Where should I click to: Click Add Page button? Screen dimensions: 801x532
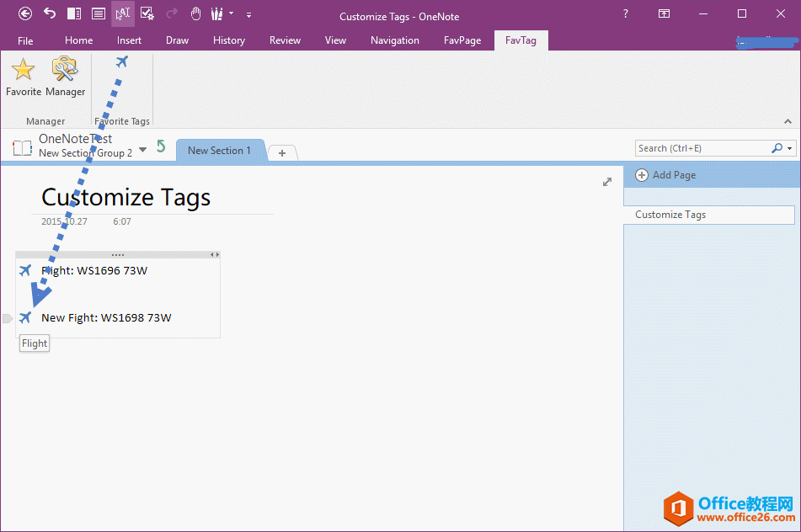coord(666,175)
